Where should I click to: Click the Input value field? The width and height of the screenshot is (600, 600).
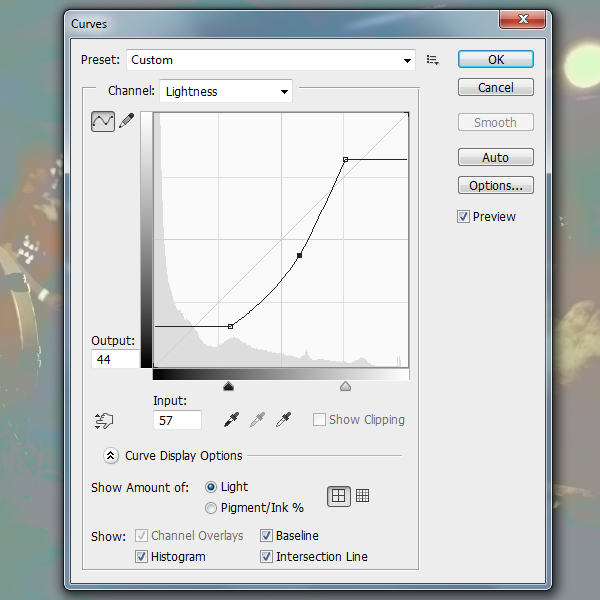click(178, 420)
